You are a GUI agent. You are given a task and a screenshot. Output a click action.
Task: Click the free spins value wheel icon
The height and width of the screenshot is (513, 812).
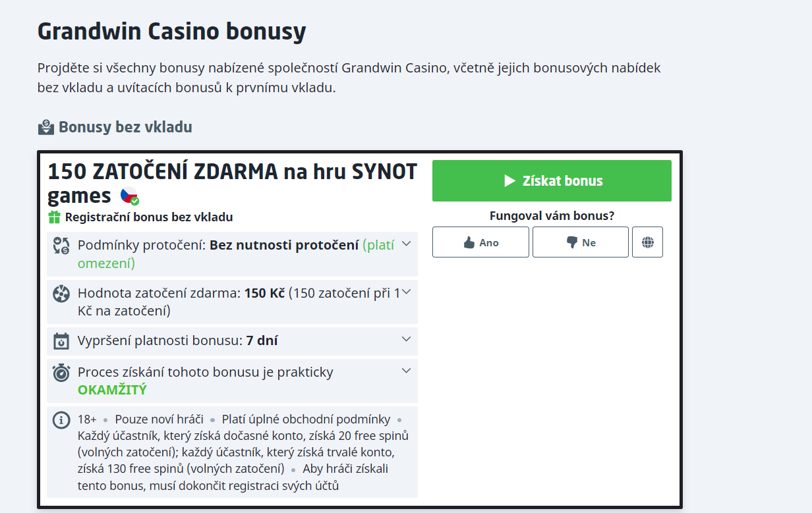[x=61, y=294]
